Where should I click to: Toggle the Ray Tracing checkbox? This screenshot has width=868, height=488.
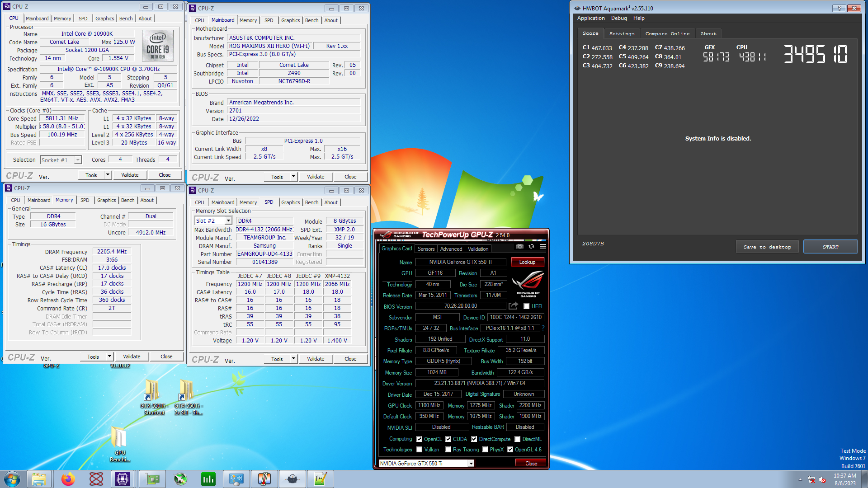point(448,450)
